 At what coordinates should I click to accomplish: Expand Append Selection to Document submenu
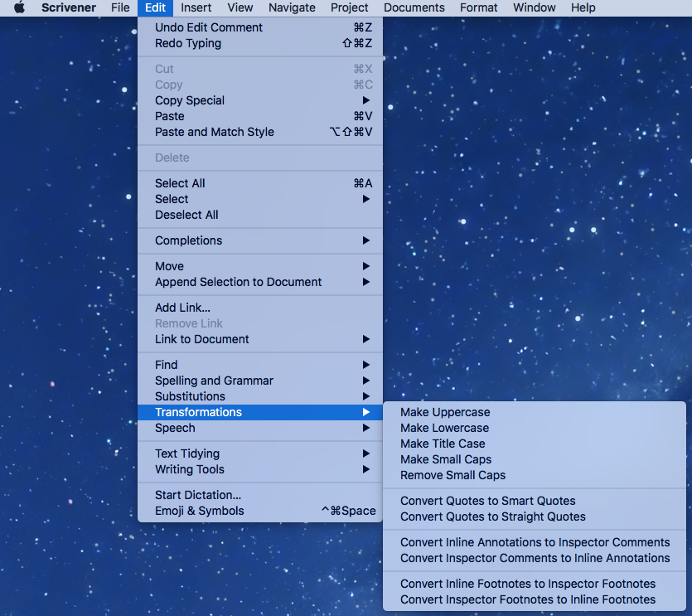260,282
